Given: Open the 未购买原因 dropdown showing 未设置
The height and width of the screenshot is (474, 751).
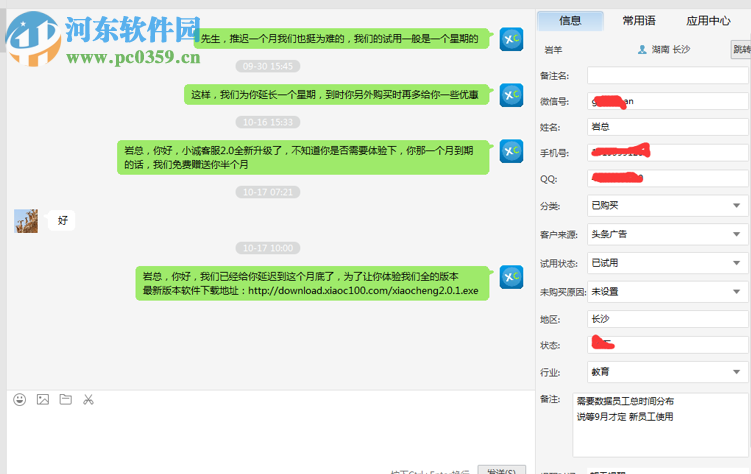Looking at the screenshot, I should pyautogui.click(x=667, y=292).
